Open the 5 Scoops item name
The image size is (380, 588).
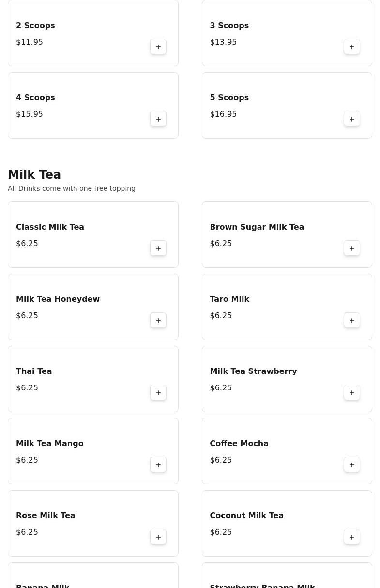tap(229, 98)
